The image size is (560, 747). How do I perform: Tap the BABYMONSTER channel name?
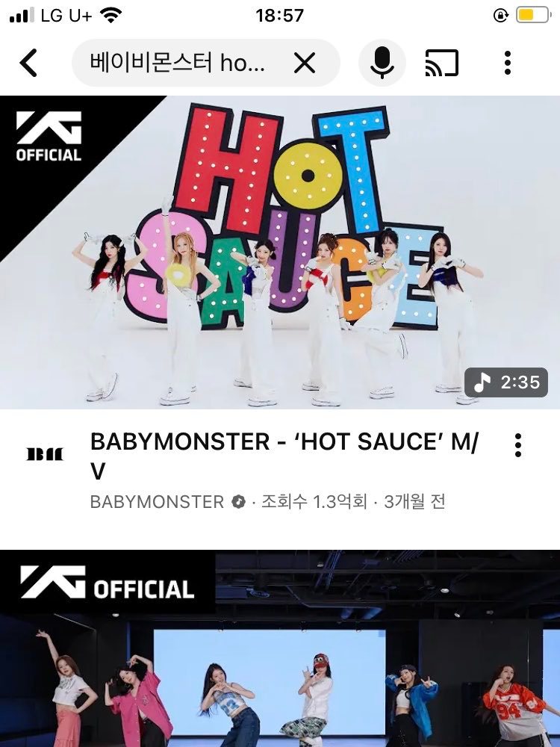pos(157,502)
